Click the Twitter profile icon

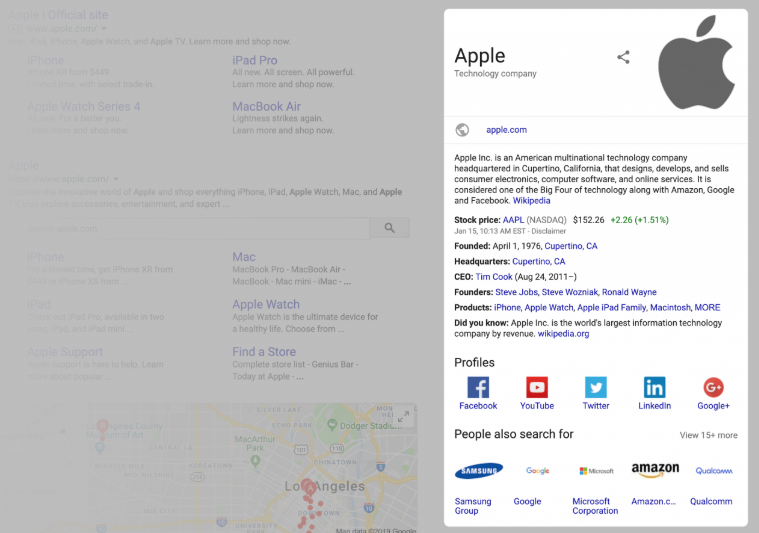pos(596,387)
